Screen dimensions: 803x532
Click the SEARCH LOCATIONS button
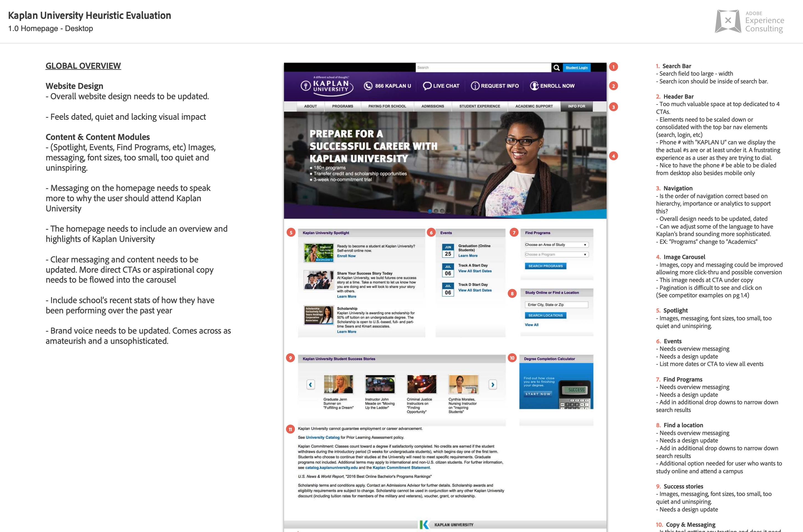click(x=545, y=316)
